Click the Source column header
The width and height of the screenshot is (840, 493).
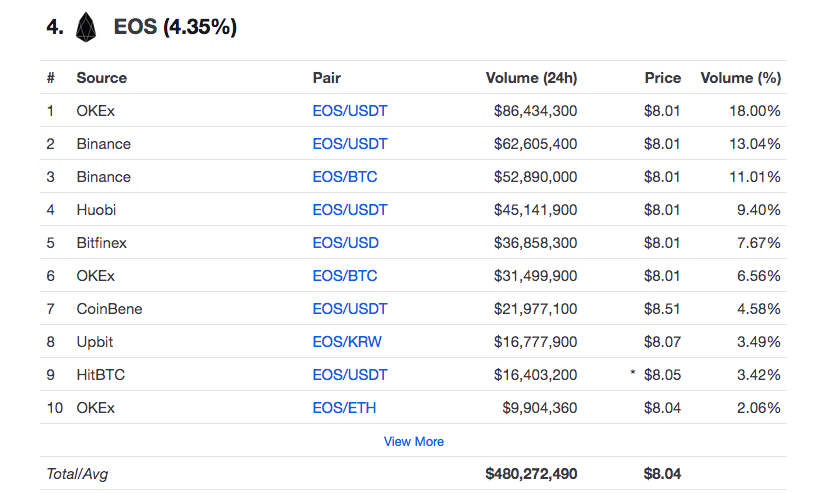pos(102,78)
